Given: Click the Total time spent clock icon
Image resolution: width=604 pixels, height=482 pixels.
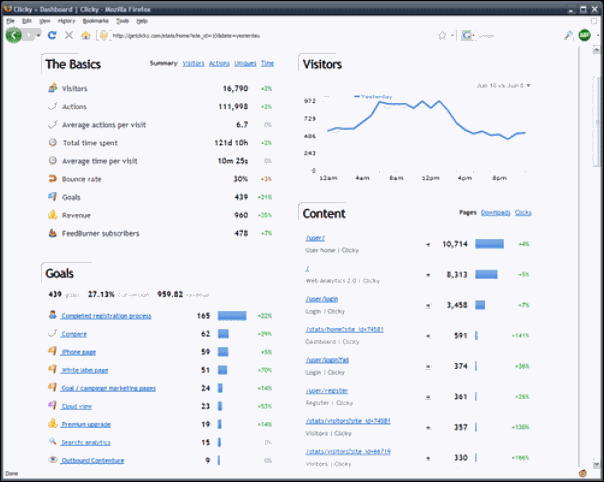Looking at the screenshot, I should pos(52,143).
